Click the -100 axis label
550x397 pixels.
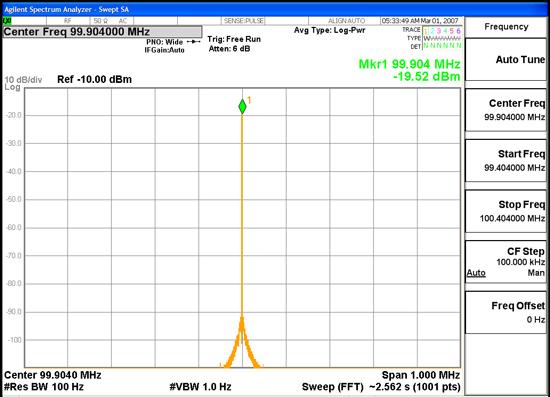click(x=14, y=340)
